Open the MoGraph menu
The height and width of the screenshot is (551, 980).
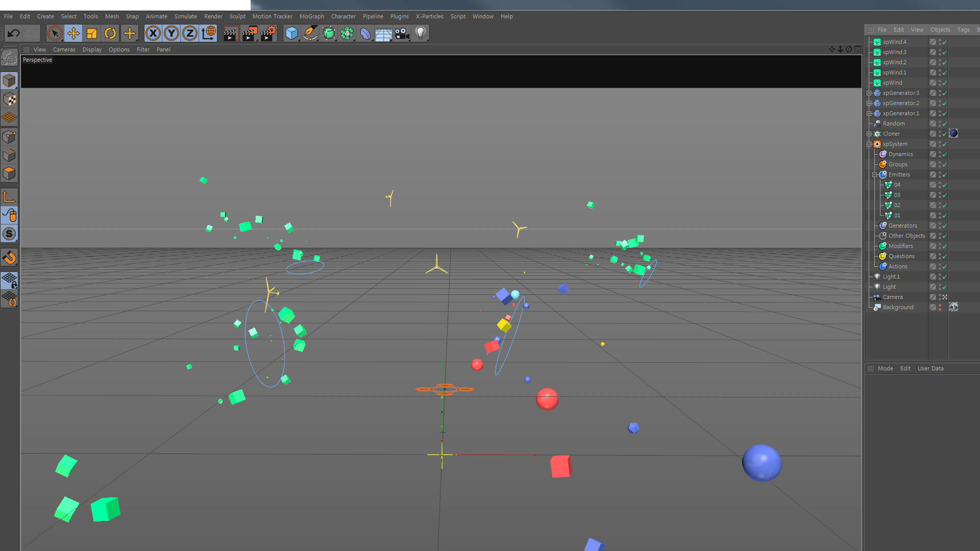point(311,16)
